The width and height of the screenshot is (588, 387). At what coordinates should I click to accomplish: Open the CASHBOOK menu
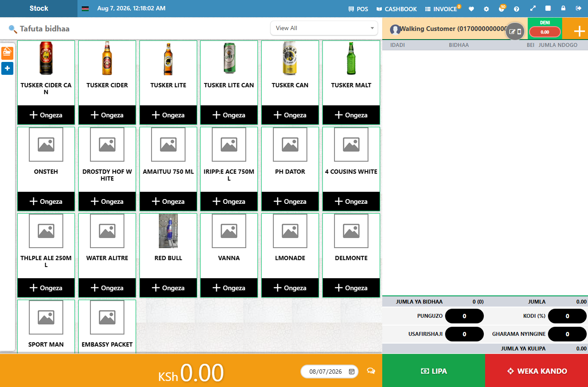tap(396, 9)
